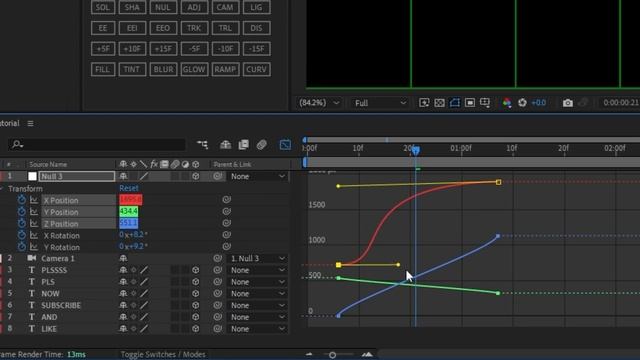Viewport: 640px width, 360px height.
Task: Open the Composition Mini-Flowchart icon
Action: click(202, 144)
